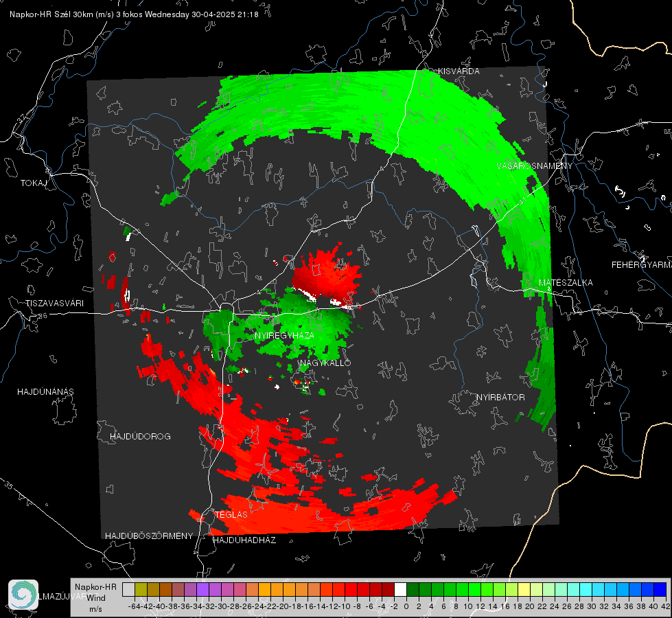Click the NAGYKÁLLÓ city label
Viewport: 672px width, 618px height.
325,363
